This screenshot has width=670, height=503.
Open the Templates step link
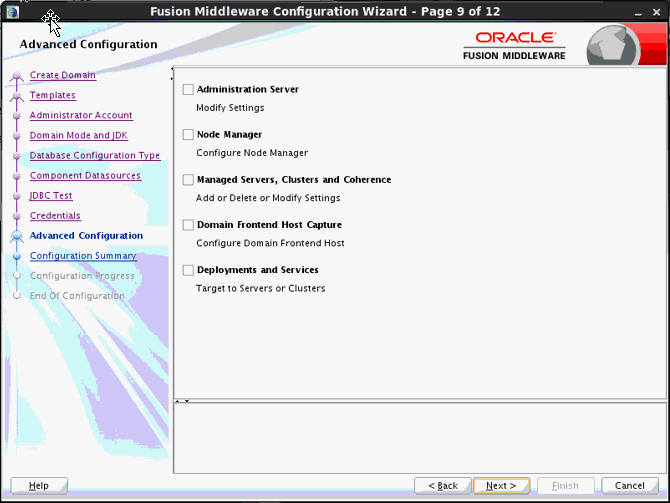[x=53, y=95]
